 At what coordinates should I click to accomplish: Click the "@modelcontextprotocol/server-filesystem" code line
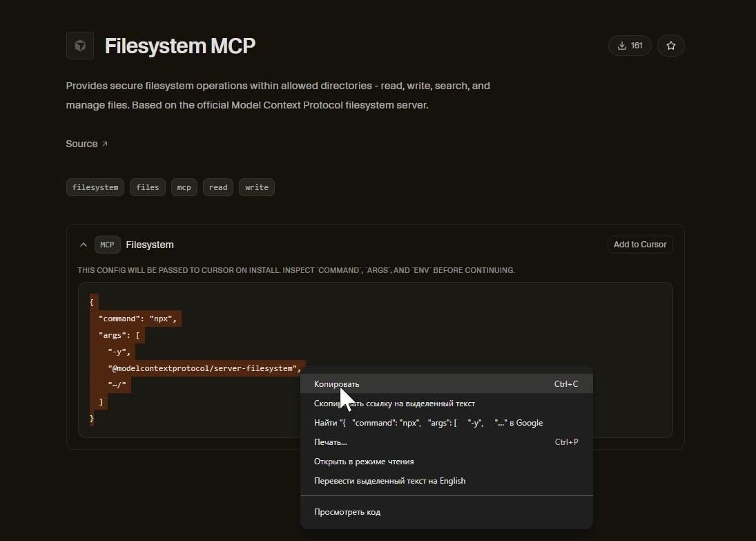204,368
